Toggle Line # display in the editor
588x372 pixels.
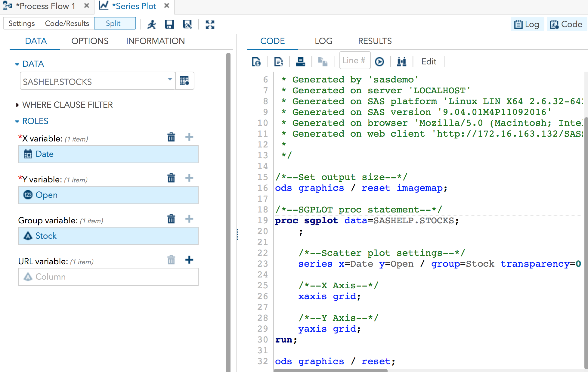355,60
